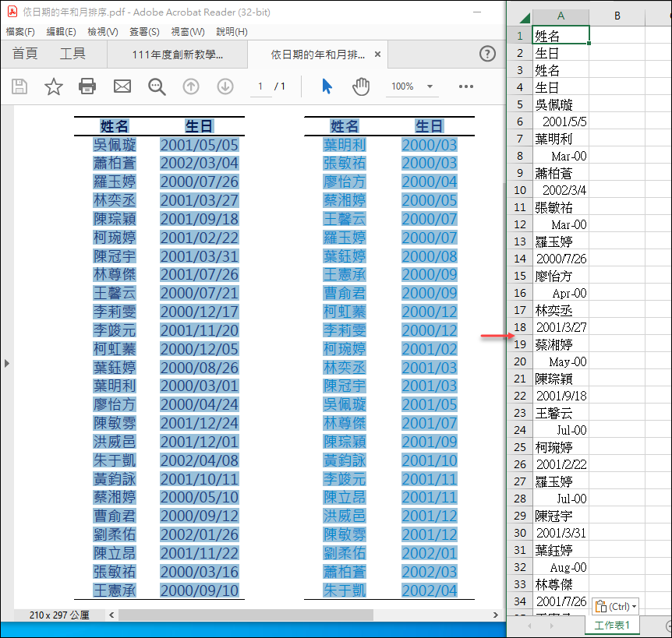Open the 檔案(F) menu
The image size is (672, 638).
(x=20, y=32)
